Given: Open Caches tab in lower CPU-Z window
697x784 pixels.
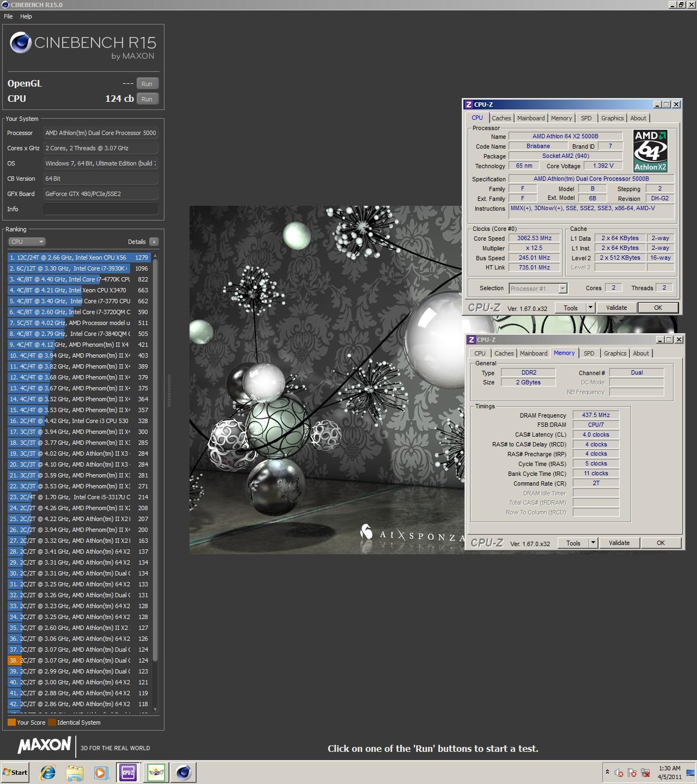Looking at the screenshot, I should click(504, 353).
